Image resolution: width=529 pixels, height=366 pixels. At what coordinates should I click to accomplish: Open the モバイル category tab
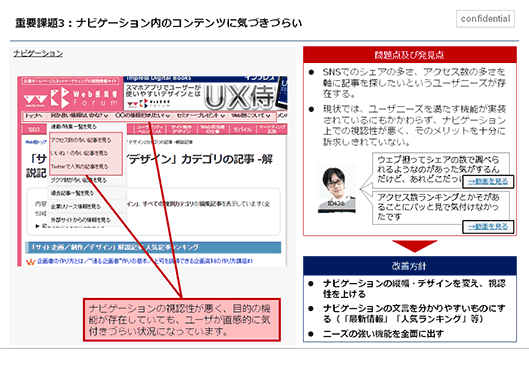click(x=243, y=130)
